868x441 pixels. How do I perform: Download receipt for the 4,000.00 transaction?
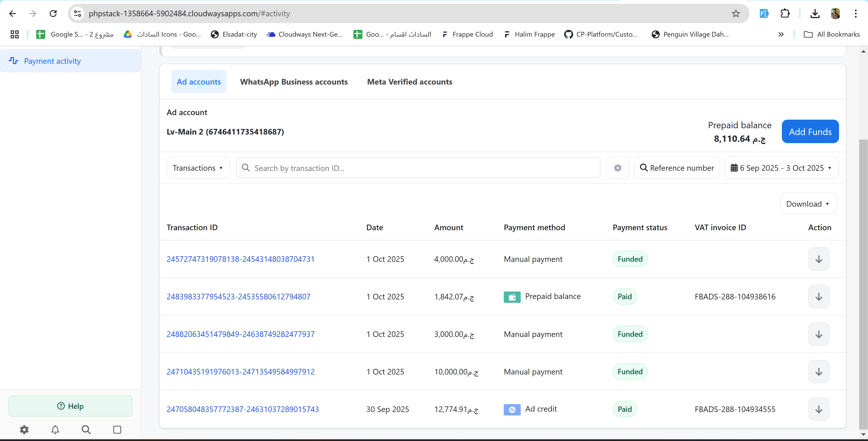tap(819, 259)
